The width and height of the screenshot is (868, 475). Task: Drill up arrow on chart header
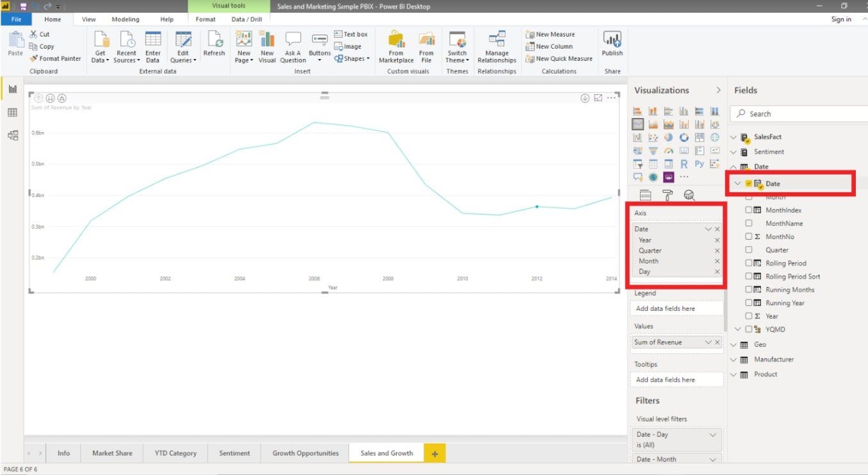click(x=38, y=98)
